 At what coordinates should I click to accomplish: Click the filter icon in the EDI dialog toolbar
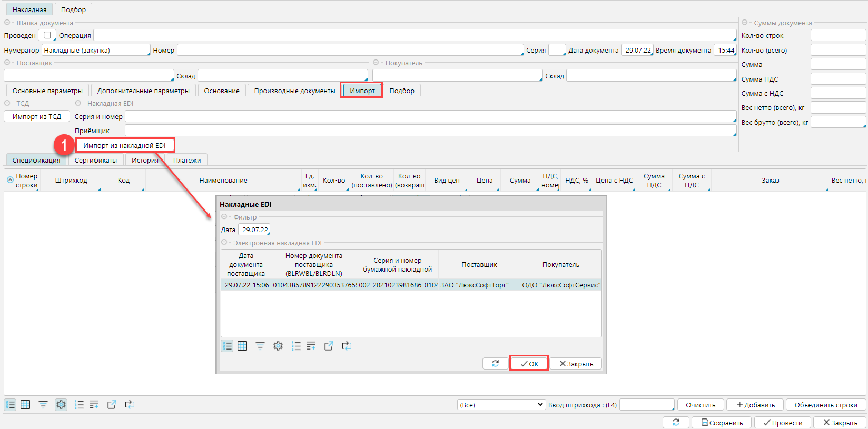(260, 346)
